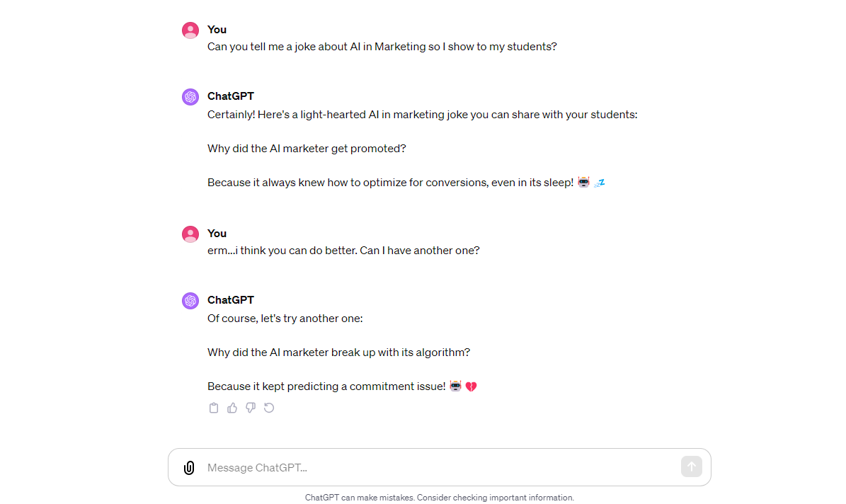Viewport: 846px width, 504px height.
Task: Select the algorithm breakup joke question text
Action: pos(338,352)
